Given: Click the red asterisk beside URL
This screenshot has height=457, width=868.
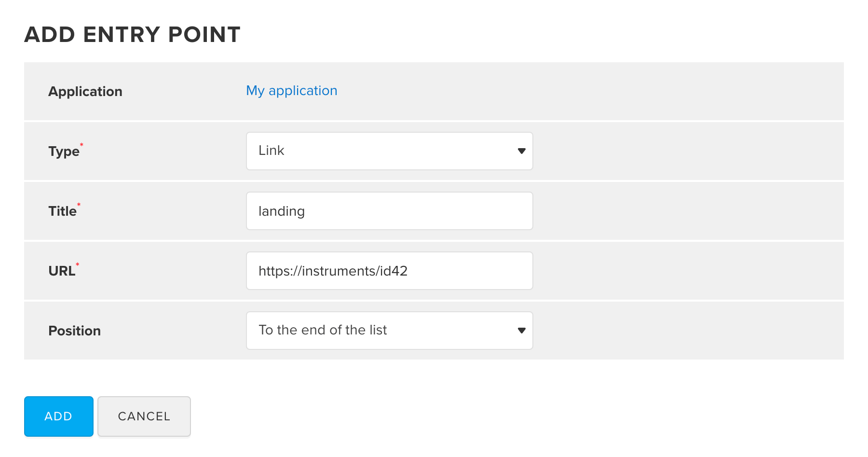Looking at the screenshot, I should tap(78, 264).
